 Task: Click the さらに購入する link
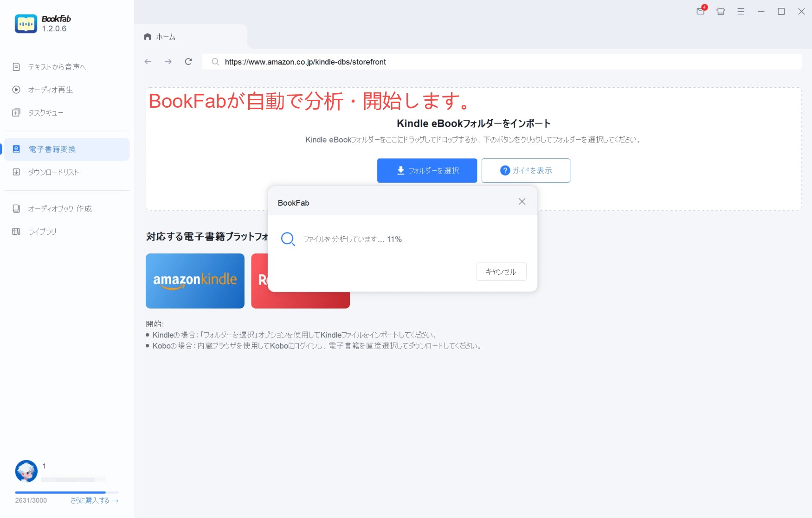[x=95, y=500]
